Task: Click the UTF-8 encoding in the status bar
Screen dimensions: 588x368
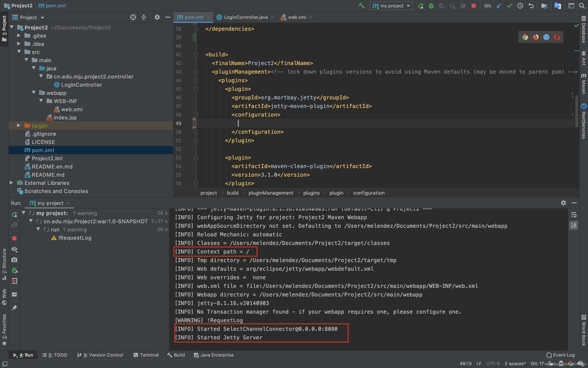Action: click(x=493, y=364)
